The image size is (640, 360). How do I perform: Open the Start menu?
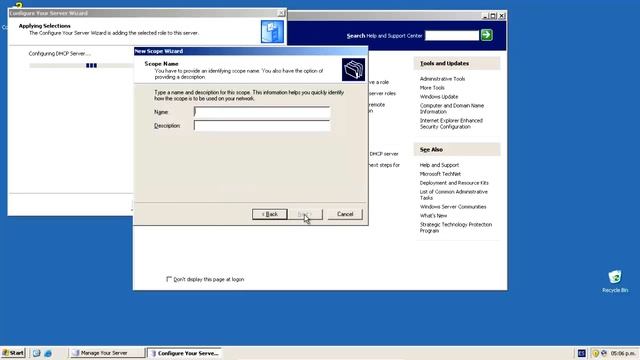tap(13, 353)
